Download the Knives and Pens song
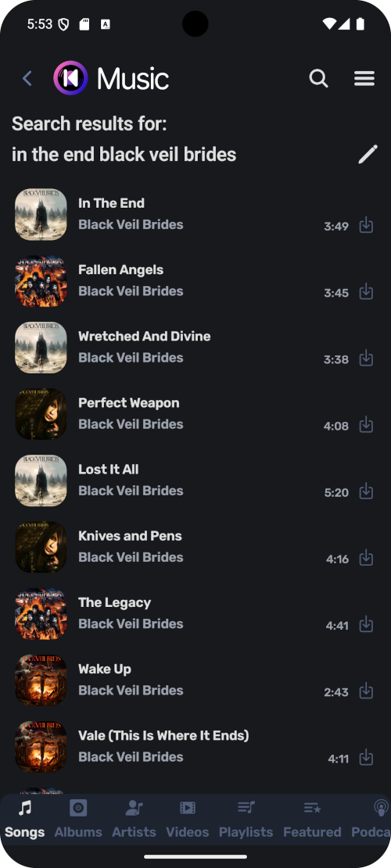Image resolution: width=391 pixels, height=868 pixels. 366,558
